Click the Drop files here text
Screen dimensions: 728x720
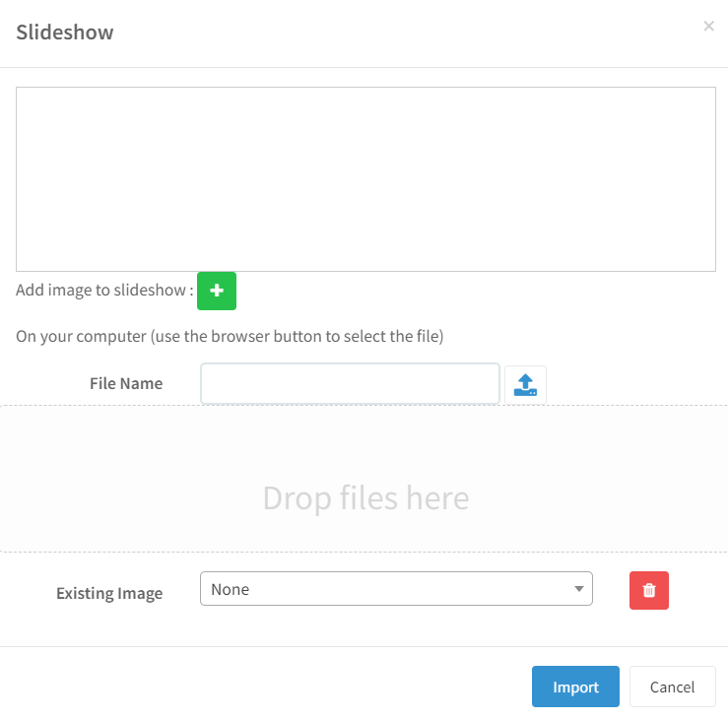point(365,498)
